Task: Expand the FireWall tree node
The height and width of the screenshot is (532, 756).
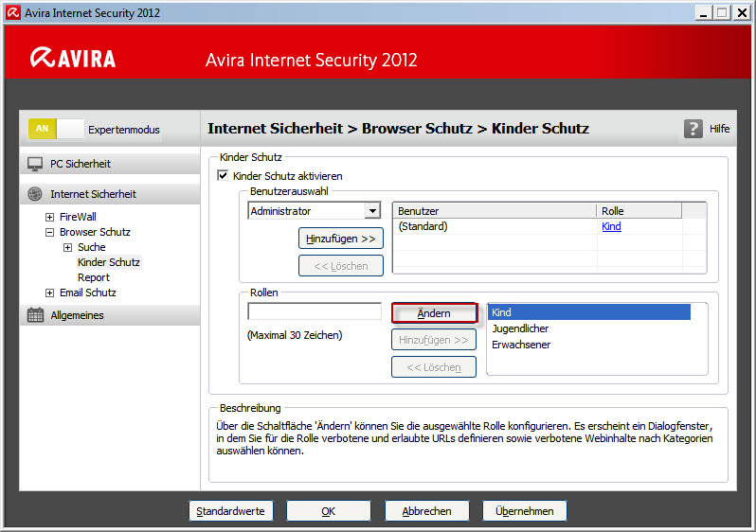Action: (x=49, y=218)
